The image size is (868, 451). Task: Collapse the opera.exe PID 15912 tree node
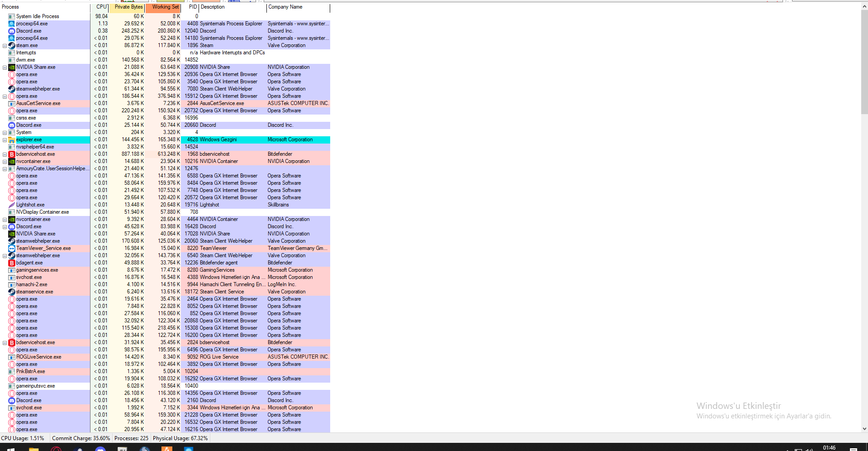[5, 96]
